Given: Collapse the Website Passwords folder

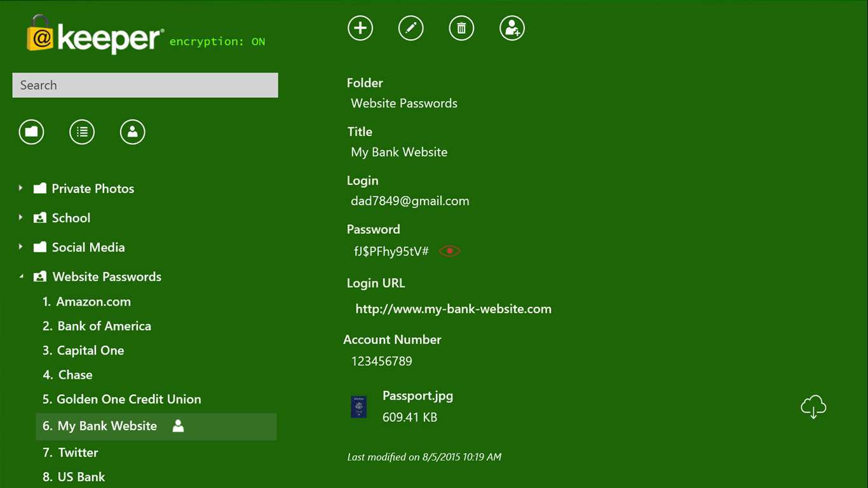Looking at the screenshot, I should [20, 277].
